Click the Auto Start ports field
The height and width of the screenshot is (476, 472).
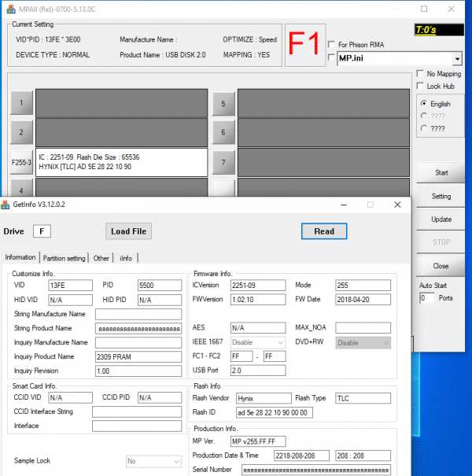click(x=426, y=298)
